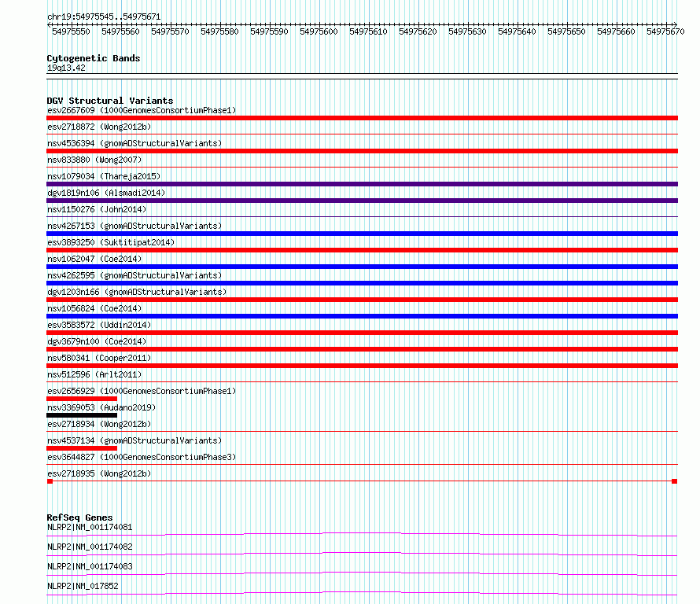Click the red bar under esv2667609
The width and height of the screenshot is (700, 604).
tap(362, 118)
